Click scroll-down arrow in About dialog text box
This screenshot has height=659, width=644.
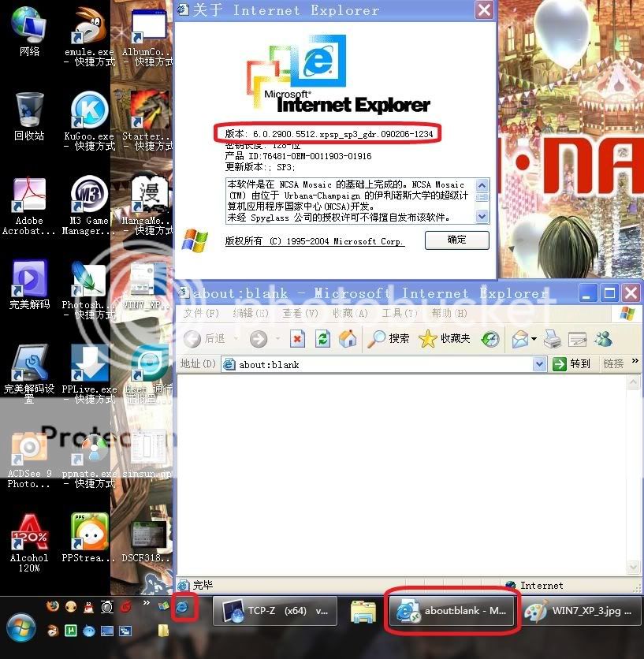(482, 217)
